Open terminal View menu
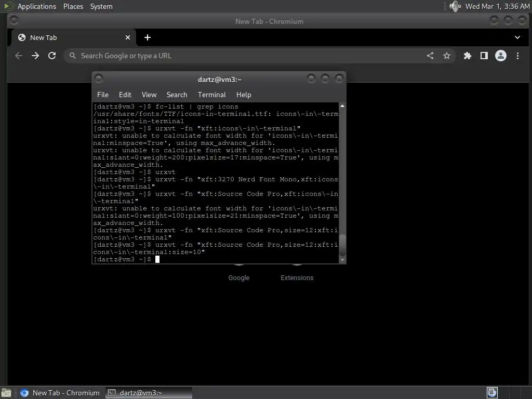 click(149, 95)
